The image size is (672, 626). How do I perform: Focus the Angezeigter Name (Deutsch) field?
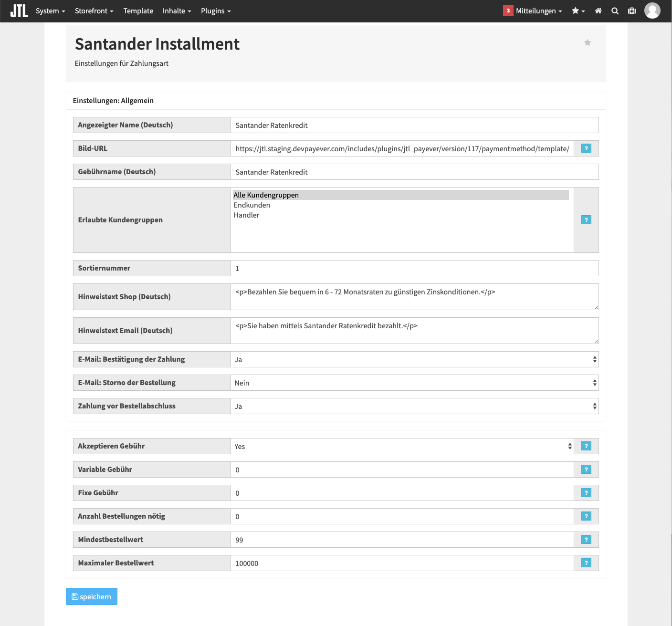414,125
